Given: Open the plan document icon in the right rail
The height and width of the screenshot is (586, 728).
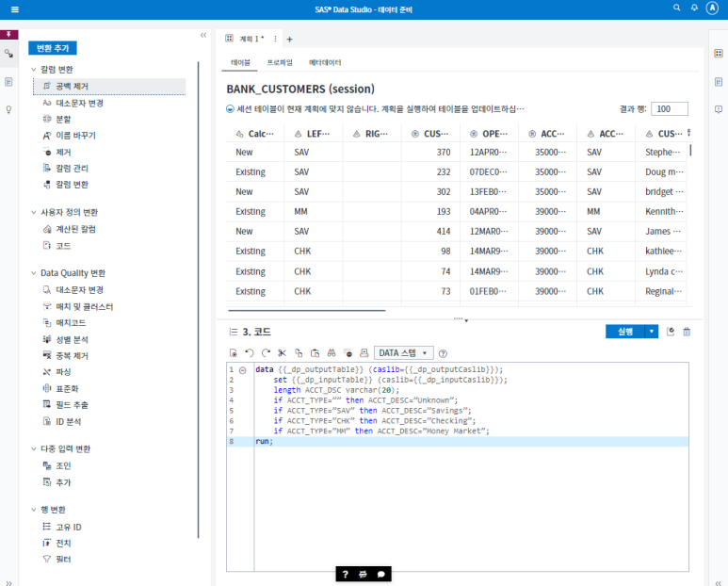Looking at the screenshot, I should pos(719,82).
